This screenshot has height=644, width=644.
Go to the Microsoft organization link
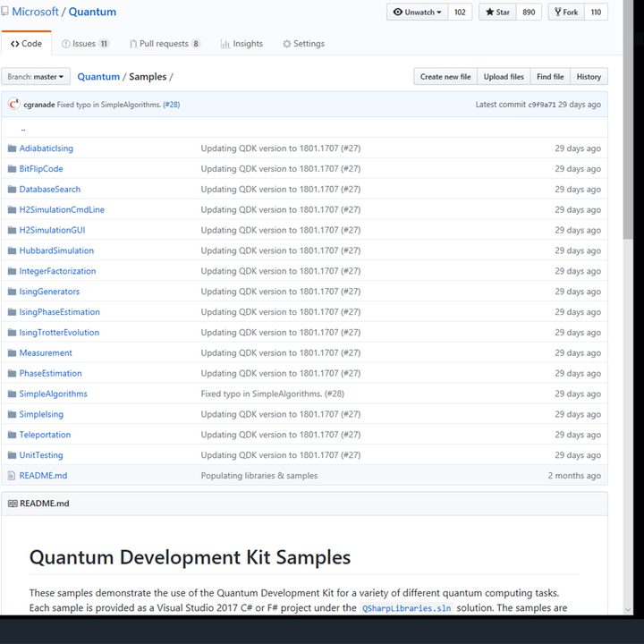(x=35, y=12)
